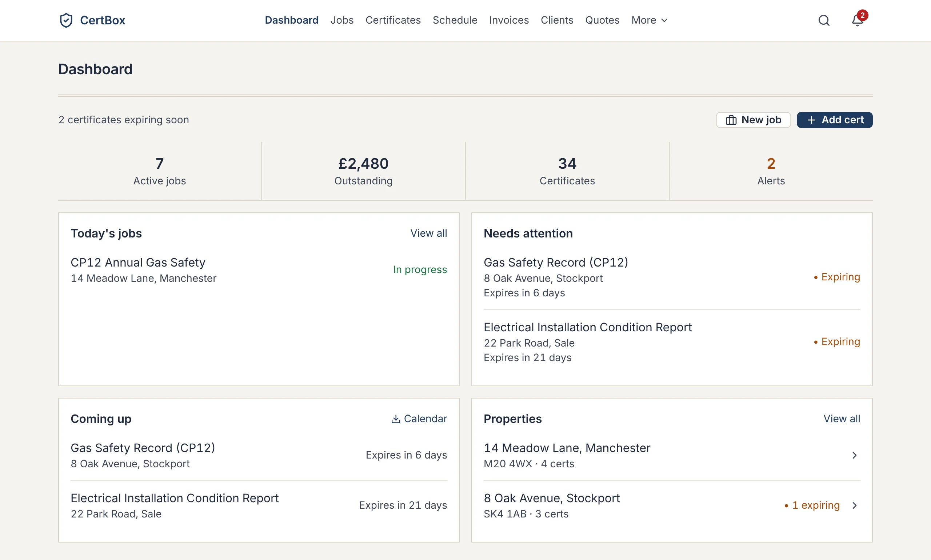
Task: Switch to the Schedule page
Action: tap(455, 20)
